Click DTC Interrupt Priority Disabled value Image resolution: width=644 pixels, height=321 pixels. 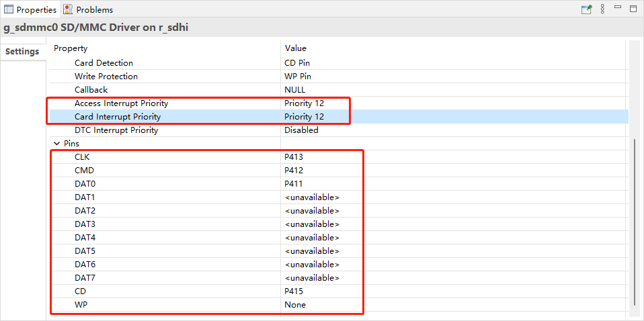point(301,130)
